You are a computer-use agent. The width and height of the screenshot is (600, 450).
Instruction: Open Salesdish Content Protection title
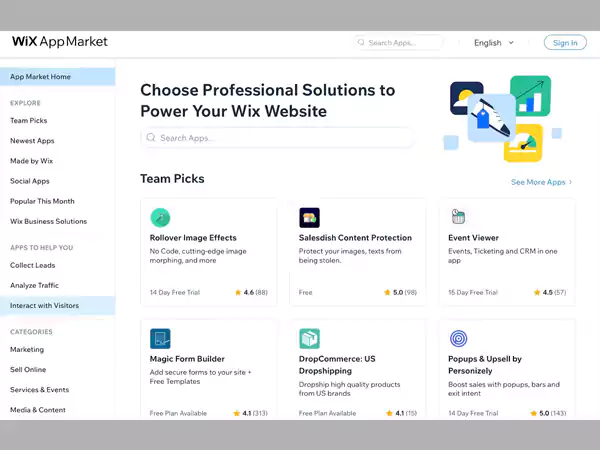pos(355,238)
